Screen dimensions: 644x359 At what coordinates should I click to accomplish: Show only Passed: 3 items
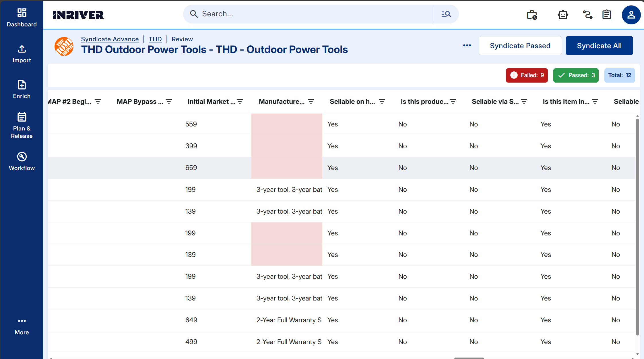576,75
